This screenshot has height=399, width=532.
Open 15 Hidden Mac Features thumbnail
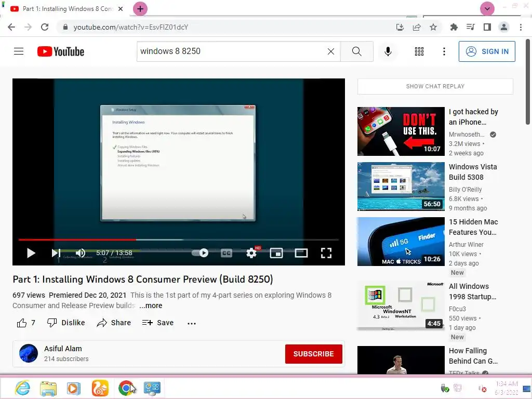tap(401, 241)
